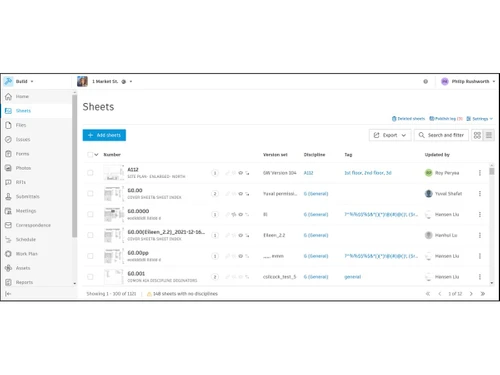Click the version count badge for G0.001
Image resolution: width=500 pixels, height=375 pixels.
pyautogui.click(x=215, y=277)
